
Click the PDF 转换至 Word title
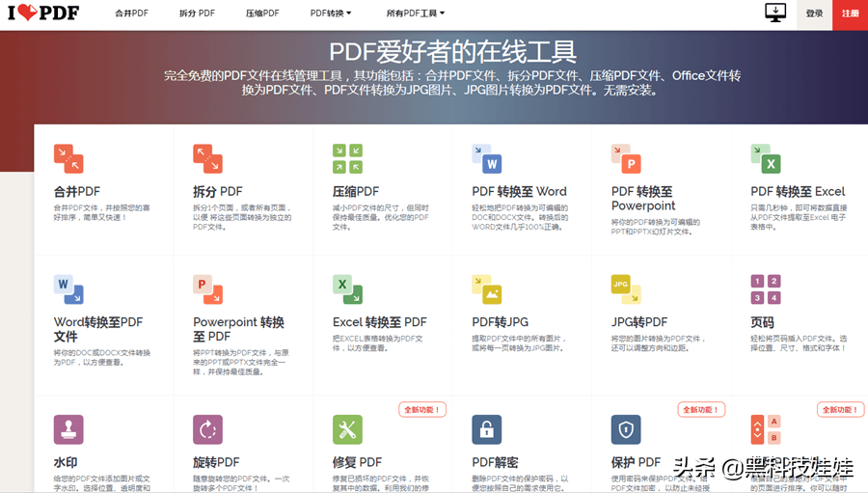(x=519, y=192)
